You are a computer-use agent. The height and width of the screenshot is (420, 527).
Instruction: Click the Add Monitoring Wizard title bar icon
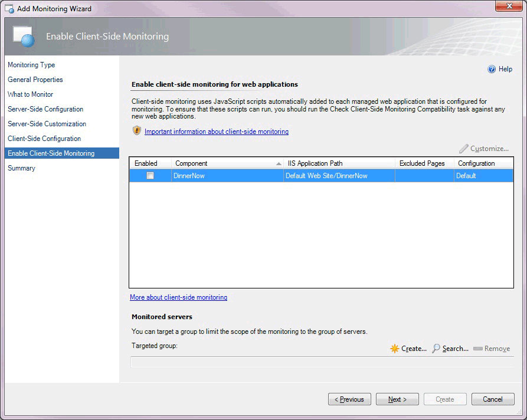coord(8,8)
